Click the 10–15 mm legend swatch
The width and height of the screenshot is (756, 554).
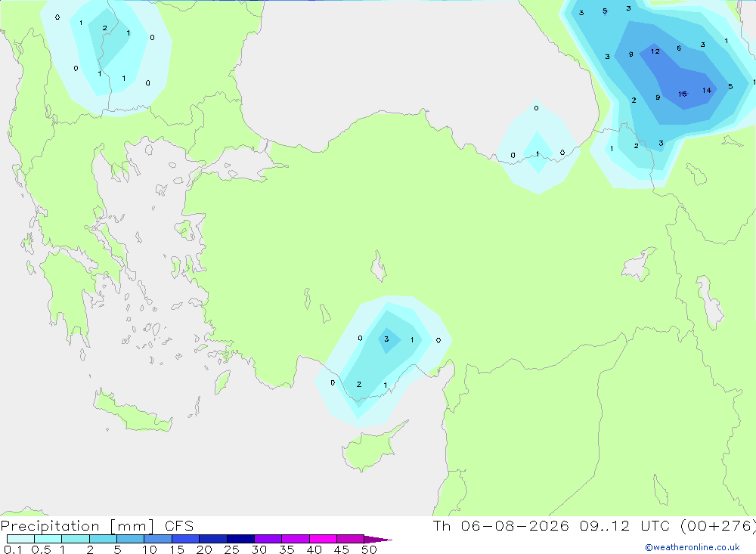158,539
